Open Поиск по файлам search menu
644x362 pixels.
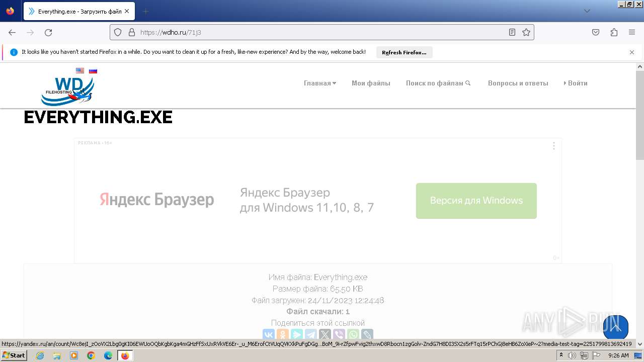coord(438,83)
